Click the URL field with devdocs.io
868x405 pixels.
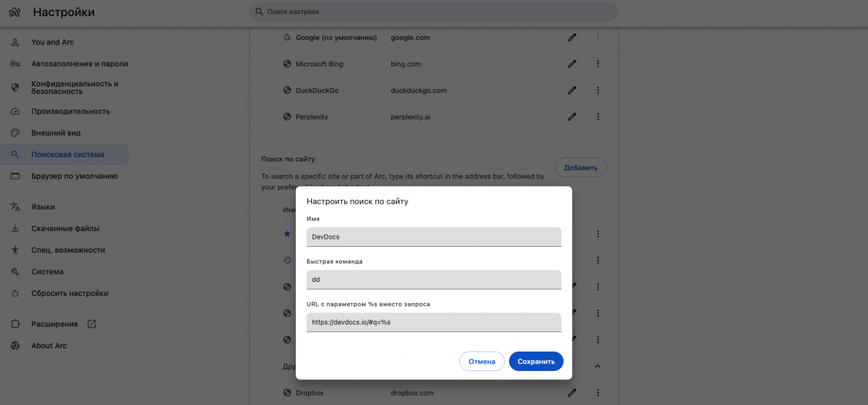[434, 322]
